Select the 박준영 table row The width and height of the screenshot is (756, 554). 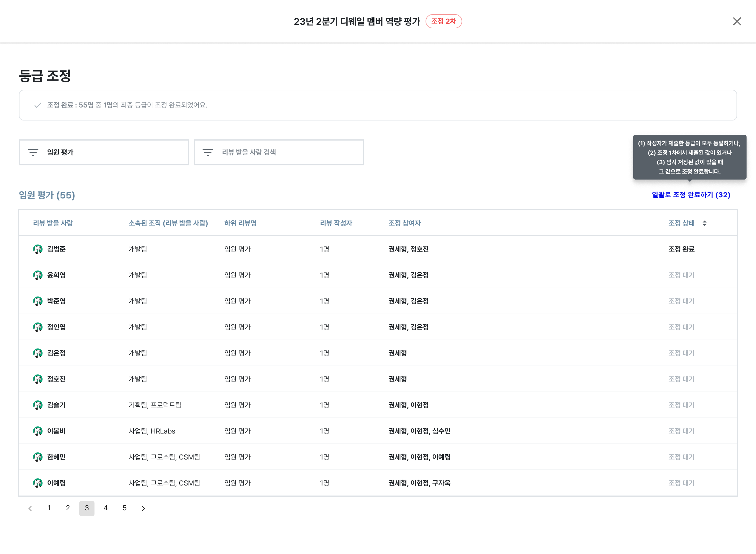point(56,301)
